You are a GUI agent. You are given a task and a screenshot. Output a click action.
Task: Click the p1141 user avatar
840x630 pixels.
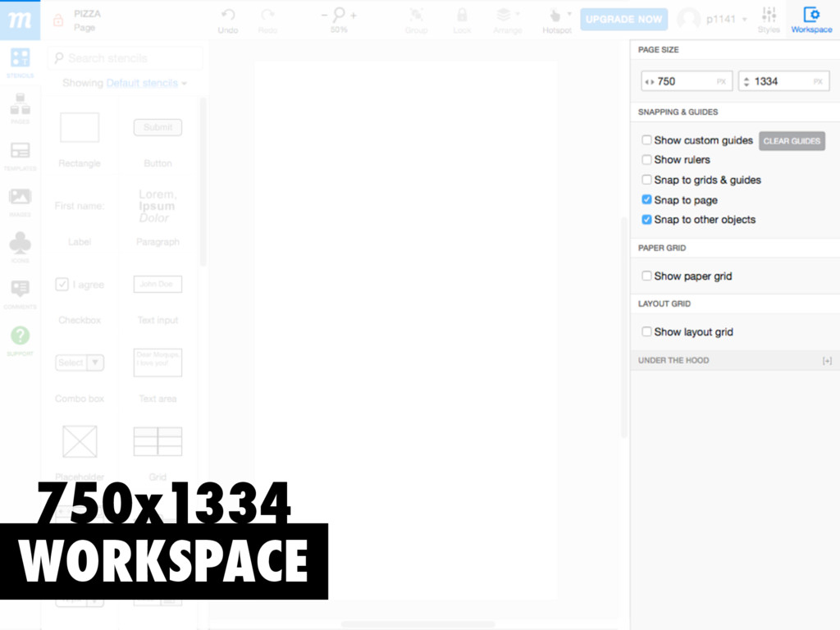688,20
